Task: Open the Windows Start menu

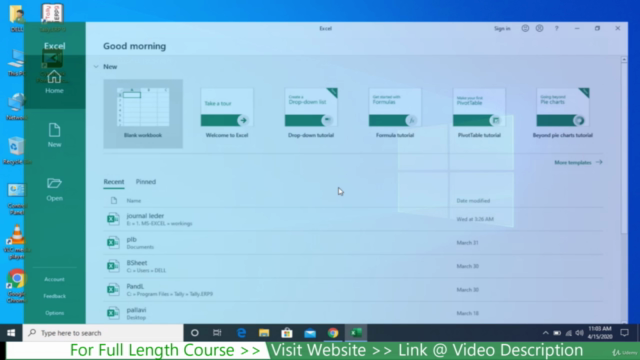Action: [x=11, y=333]
